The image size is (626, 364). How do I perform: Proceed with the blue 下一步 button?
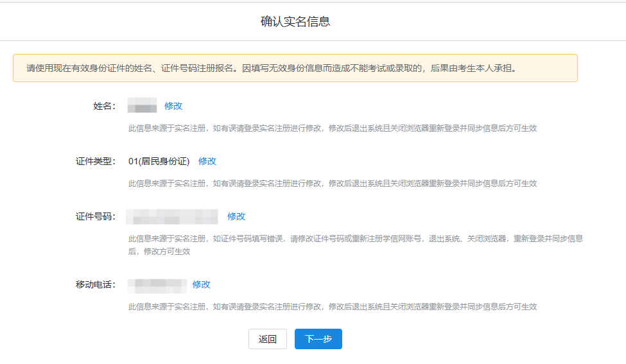coord(318,339)
